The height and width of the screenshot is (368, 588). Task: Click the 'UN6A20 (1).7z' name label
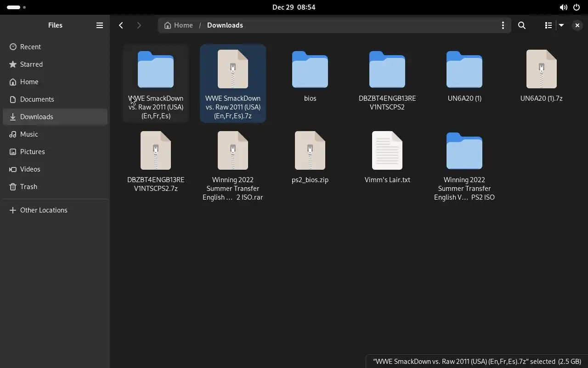click(x=542, y=98)
